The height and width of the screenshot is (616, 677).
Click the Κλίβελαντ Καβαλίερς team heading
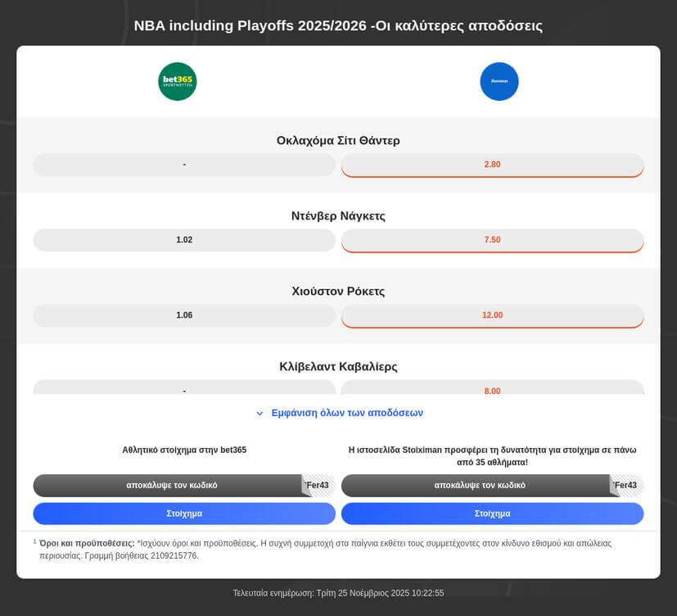coord(338,367)
